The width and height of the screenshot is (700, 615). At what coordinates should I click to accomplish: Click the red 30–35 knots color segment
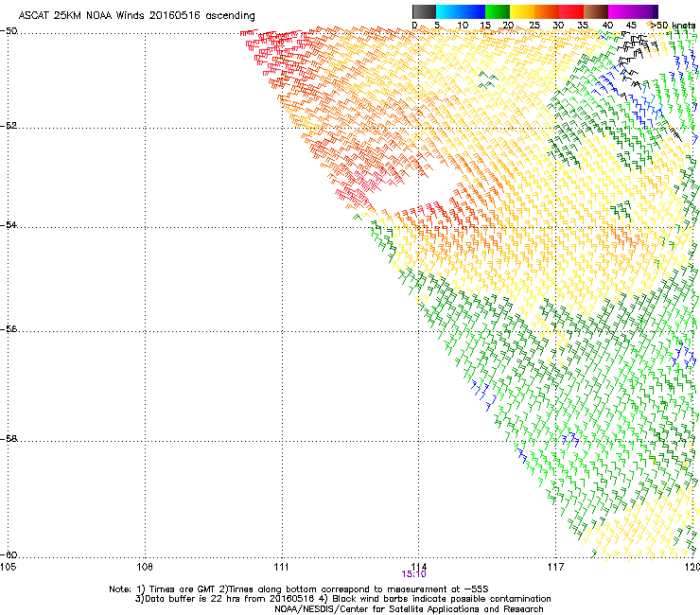coord(571,11)
